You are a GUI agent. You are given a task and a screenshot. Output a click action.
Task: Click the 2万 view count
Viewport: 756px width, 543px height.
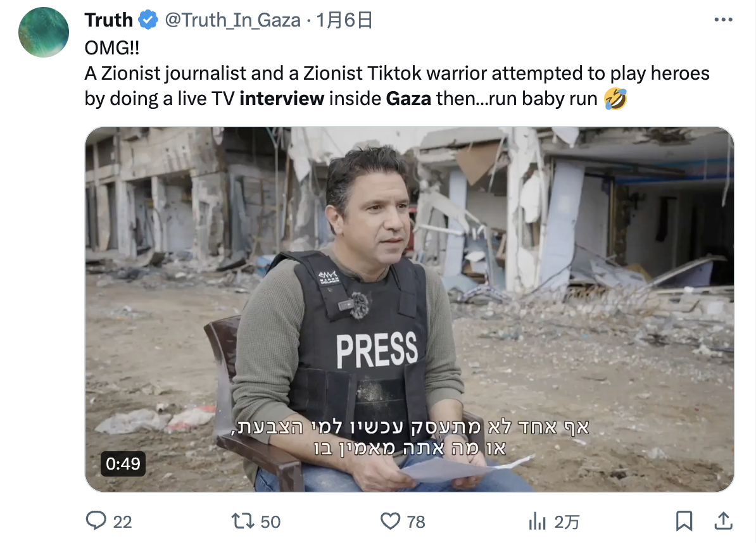pyautogui.click(x=567, y=522)
